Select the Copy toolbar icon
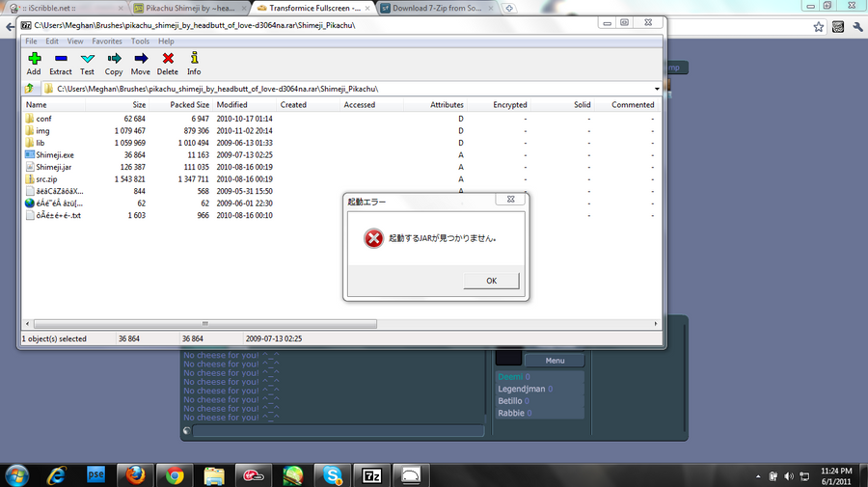 (x=114, y=59)
